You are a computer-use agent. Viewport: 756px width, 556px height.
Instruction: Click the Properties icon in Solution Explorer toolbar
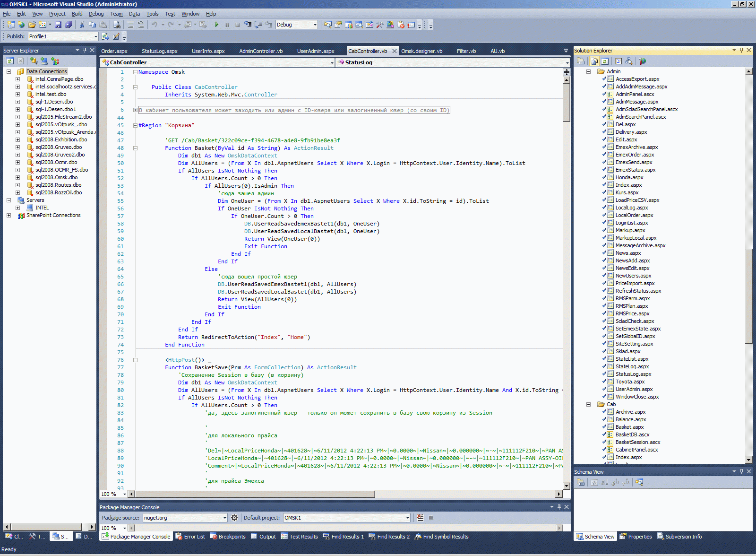tap(581, 61)
